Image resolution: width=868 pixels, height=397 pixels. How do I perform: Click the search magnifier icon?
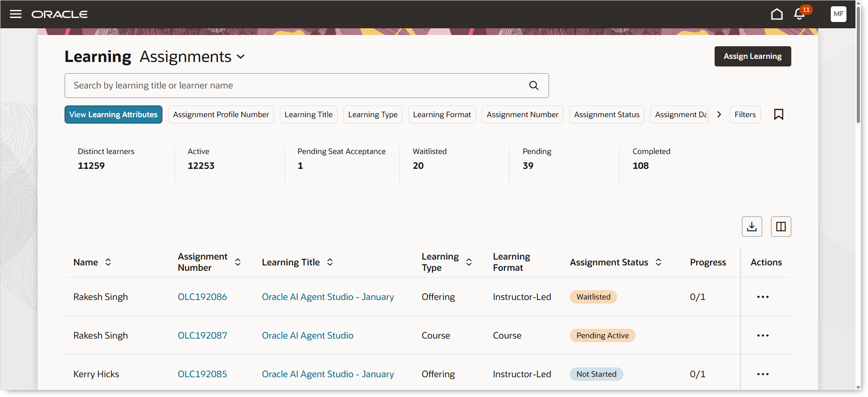[x=534, y=85]
